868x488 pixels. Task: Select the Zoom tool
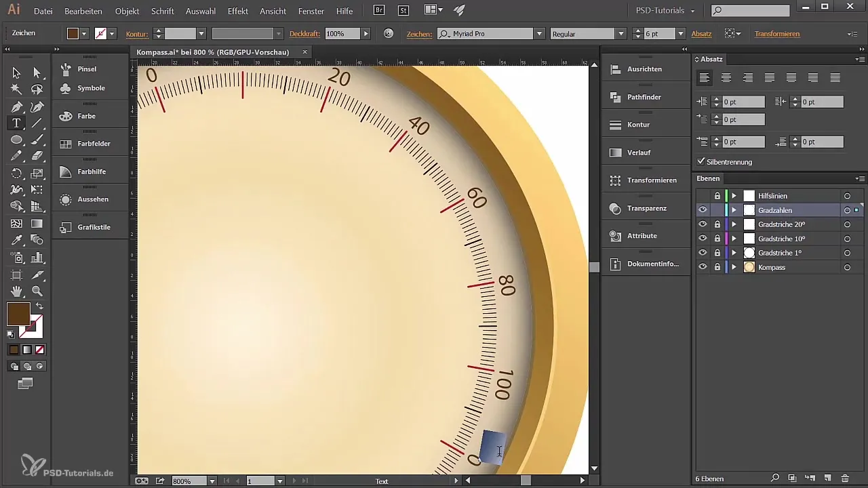37,291
